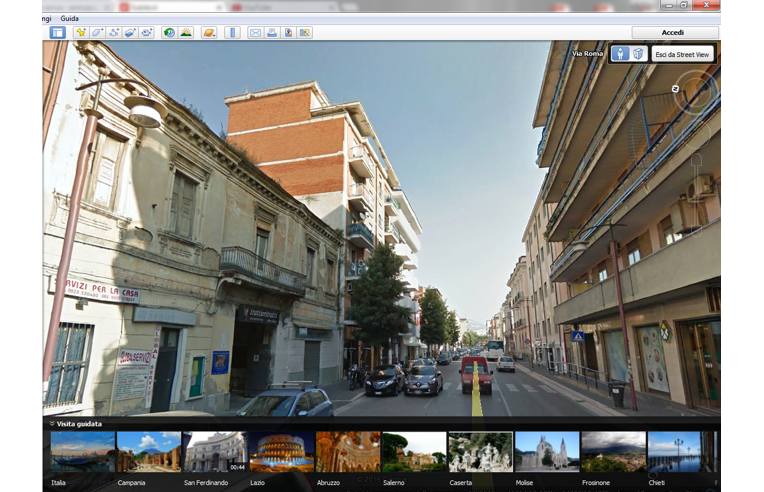Click the add placemark pin icon
The width and height of the screenshot is (764, 492).
pos(81,33)
